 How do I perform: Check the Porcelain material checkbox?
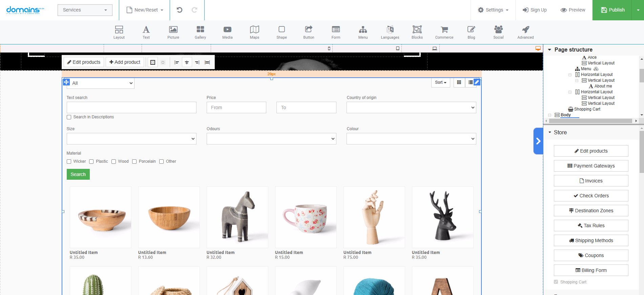point(134,162)
